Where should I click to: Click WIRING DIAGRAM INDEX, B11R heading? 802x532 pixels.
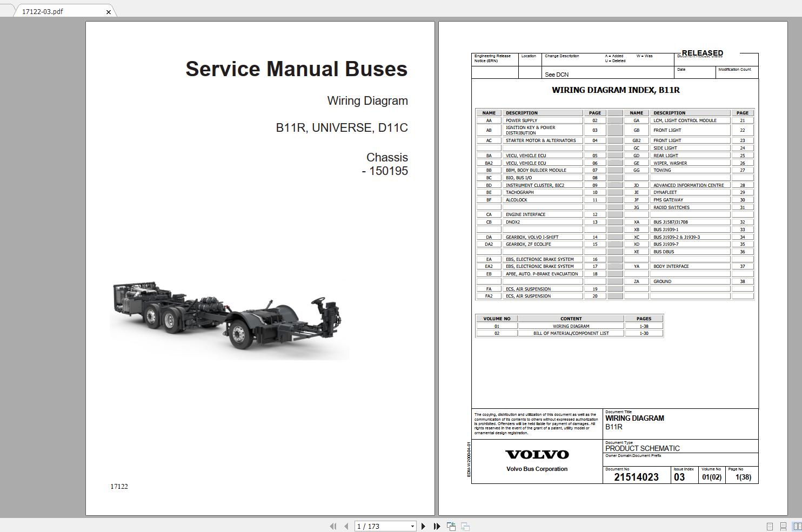point(616,90)
